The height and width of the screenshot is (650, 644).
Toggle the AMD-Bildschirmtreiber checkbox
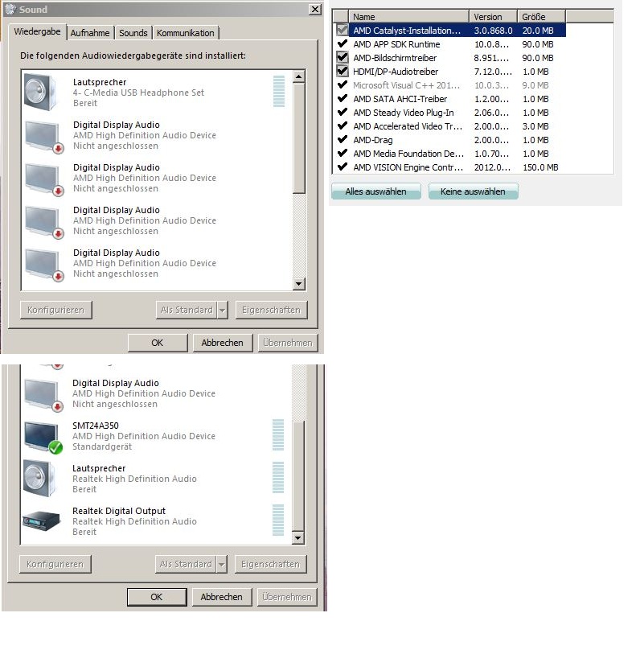(343, 57)
